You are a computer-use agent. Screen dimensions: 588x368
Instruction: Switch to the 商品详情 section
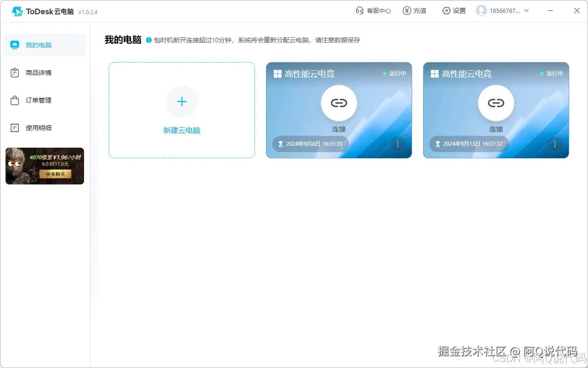tap(40, 72)
